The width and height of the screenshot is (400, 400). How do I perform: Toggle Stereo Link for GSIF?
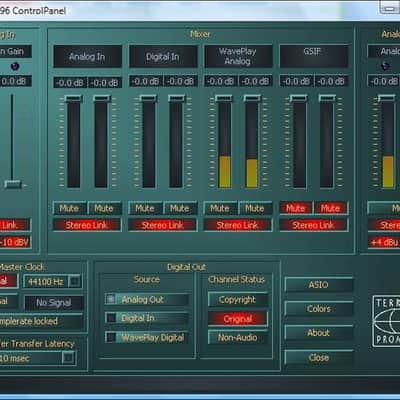[x=314, y=225]
